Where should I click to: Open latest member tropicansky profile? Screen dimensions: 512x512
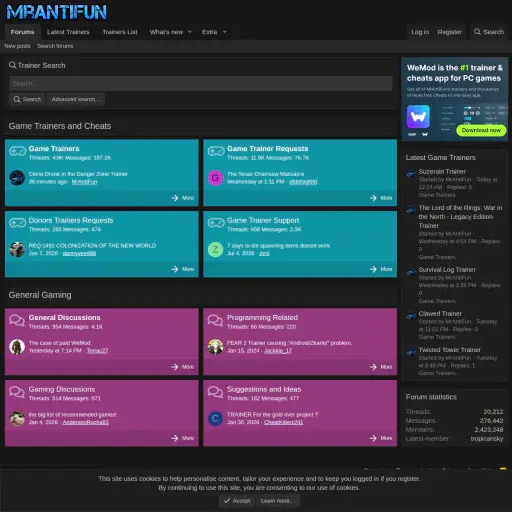coord(487,439)
